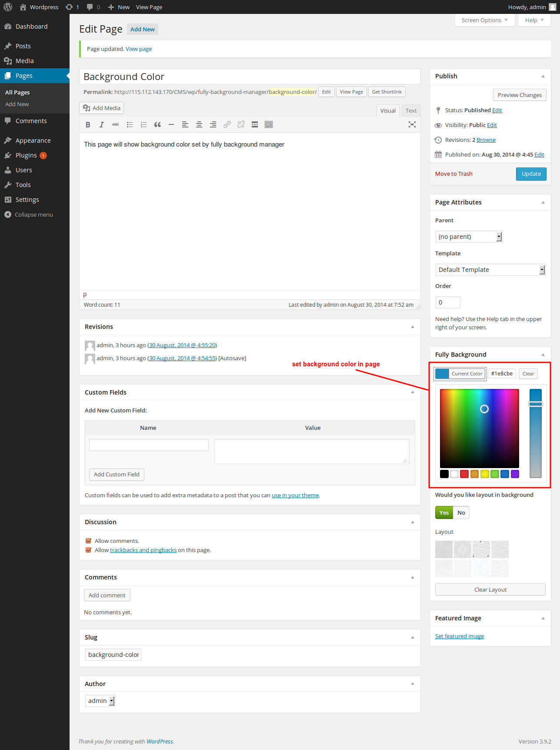Image resolution: width=560 pixels, height=750 pixels.
Task: Click the Move to Trash link
Action: coord(454,174)
